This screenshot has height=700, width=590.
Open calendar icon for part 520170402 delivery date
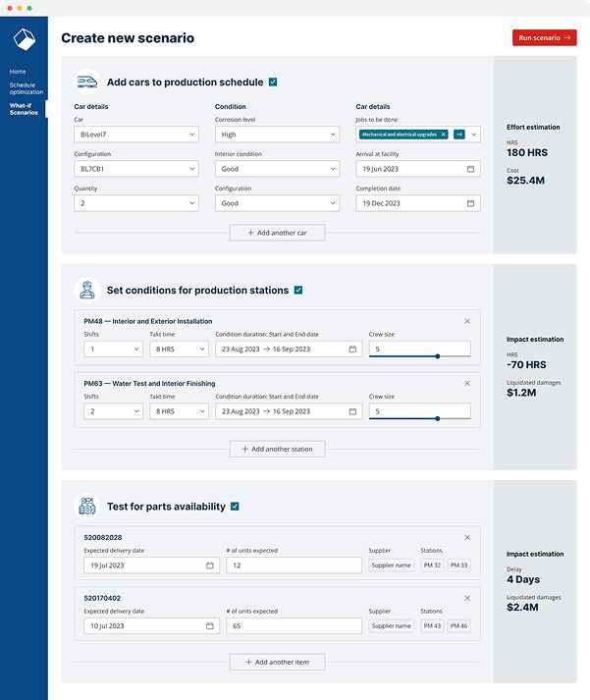tap(210, 626)
